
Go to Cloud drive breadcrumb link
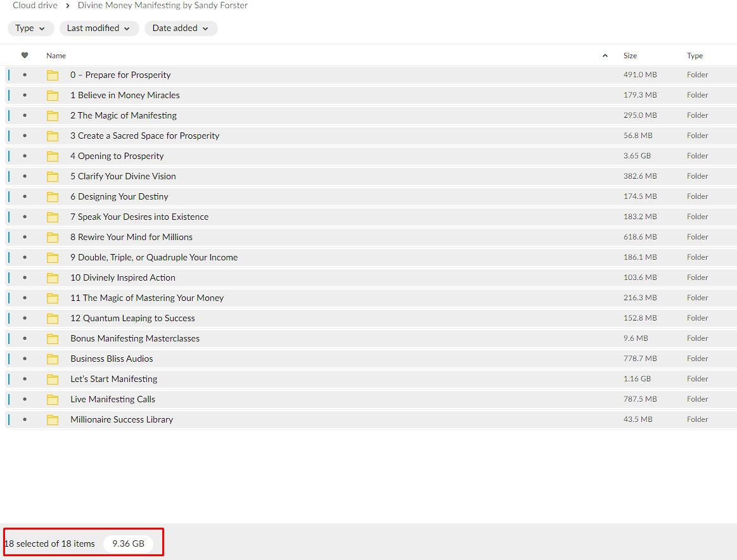pyautogui.click(x=35, y=6)
